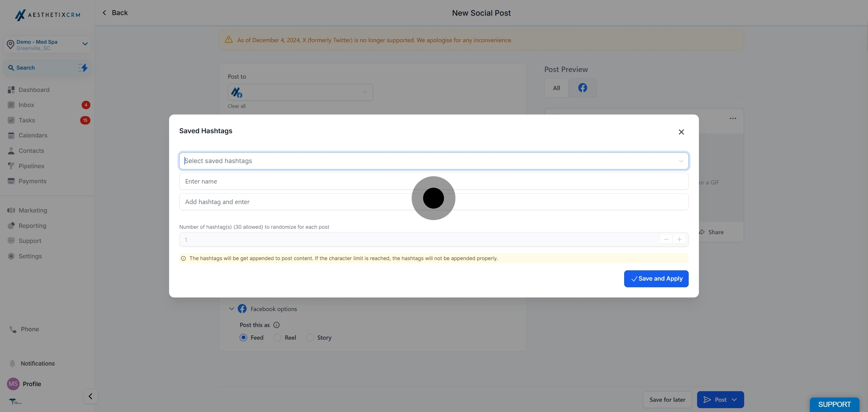
Task: Switch to Facebook preview tab
Action: coord(582,88)
